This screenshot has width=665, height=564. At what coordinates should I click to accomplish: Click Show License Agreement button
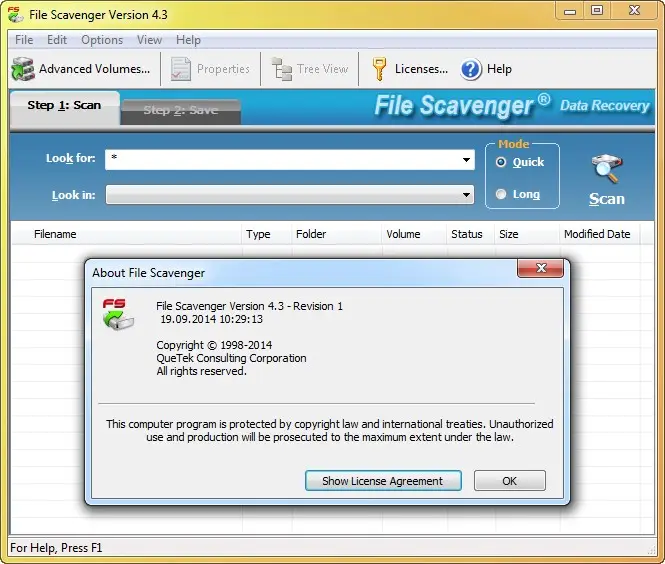pyautogui.click(x=383, y=481)
